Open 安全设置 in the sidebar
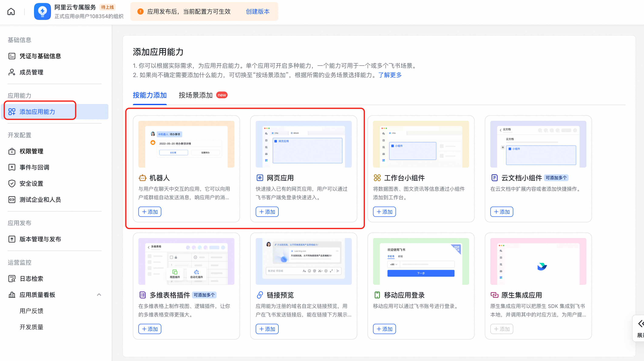The height and width of the screenshot is (361, 644). [x=31, y=183]
